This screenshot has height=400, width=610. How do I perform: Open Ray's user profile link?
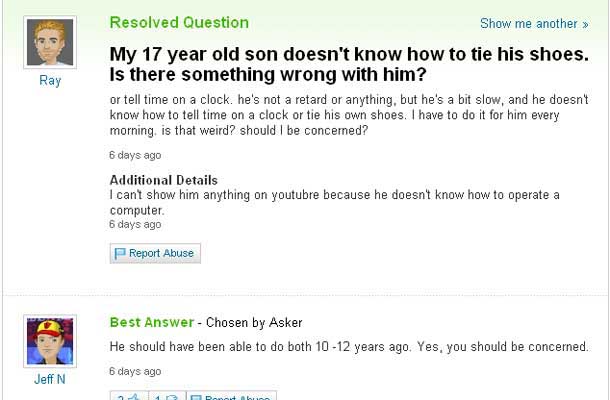click(49, 81)
